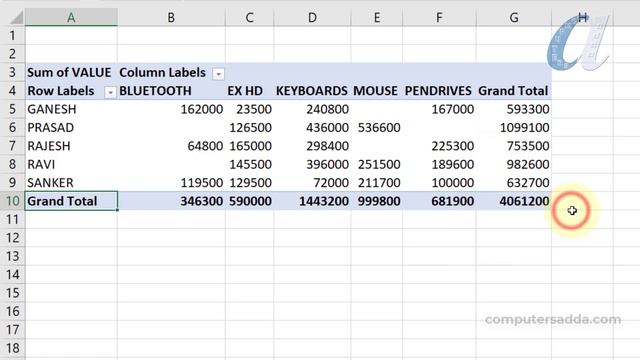Select cell with value 126500

(x=249, y=127)
